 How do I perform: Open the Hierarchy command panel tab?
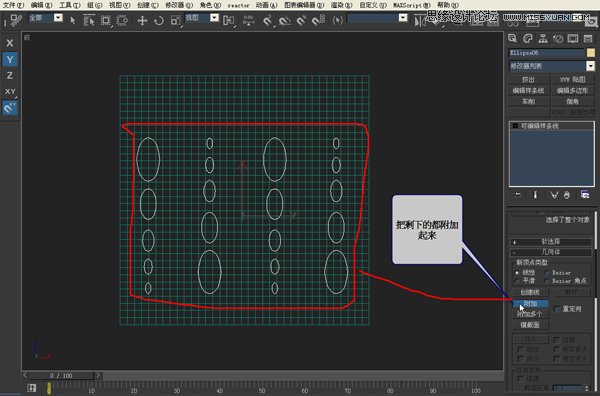[543, 38]
